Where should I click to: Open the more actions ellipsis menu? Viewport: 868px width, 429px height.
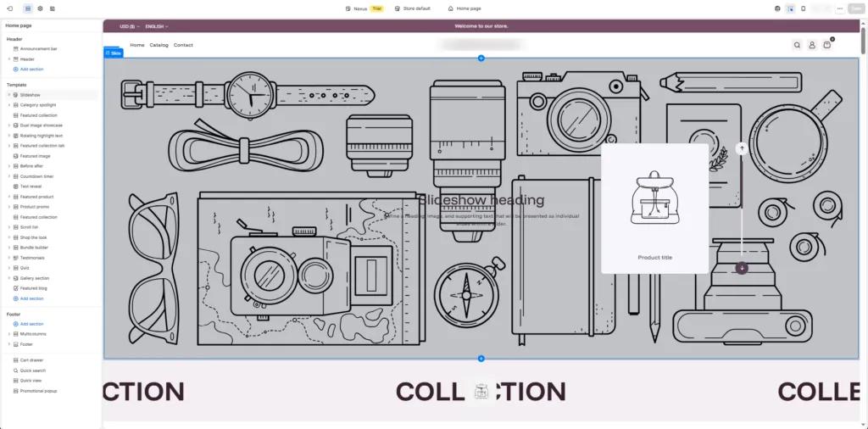(x=840, y=8)
